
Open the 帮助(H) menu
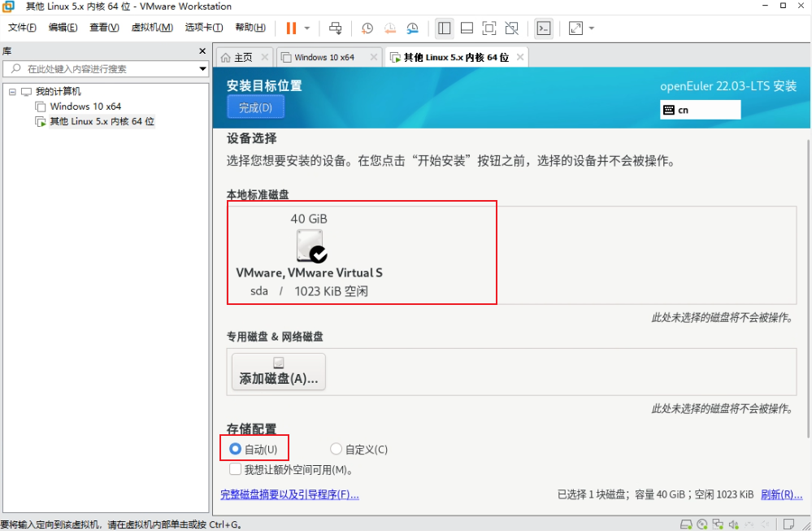click(250, 28)
